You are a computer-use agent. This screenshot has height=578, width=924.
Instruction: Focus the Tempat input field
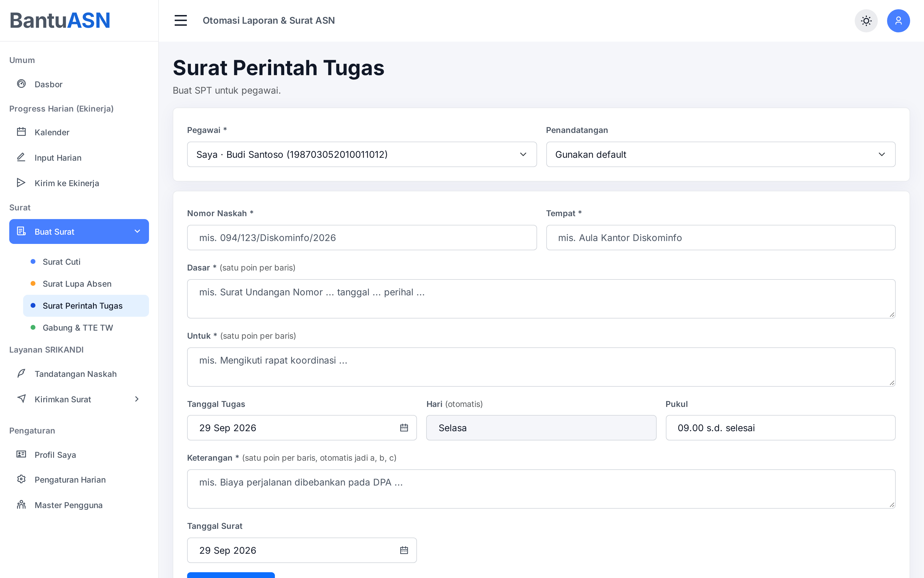(720, 238)
